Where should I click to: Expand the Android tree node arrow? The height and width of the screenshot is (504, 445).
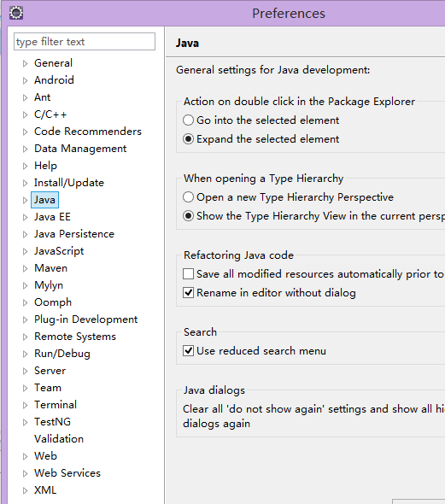[25, 80]
